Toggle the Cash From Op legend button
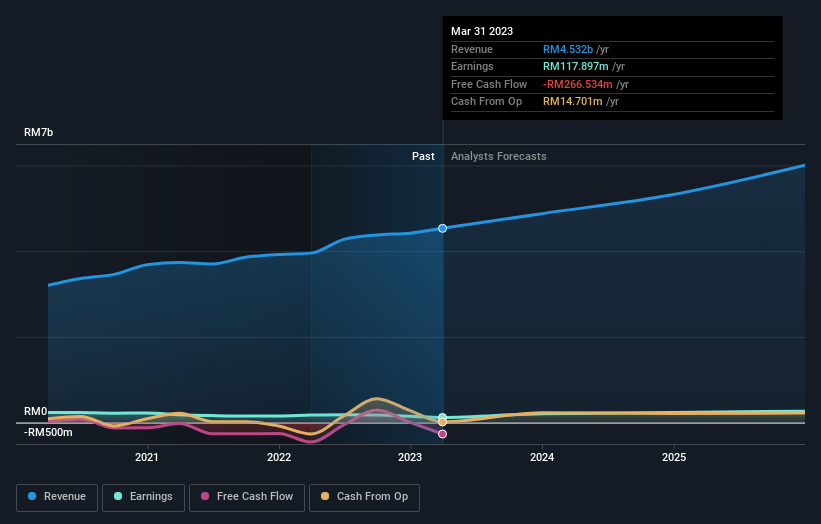Image resolution: width=821 pixels, height=524 pixels. [x=364, y=497]
